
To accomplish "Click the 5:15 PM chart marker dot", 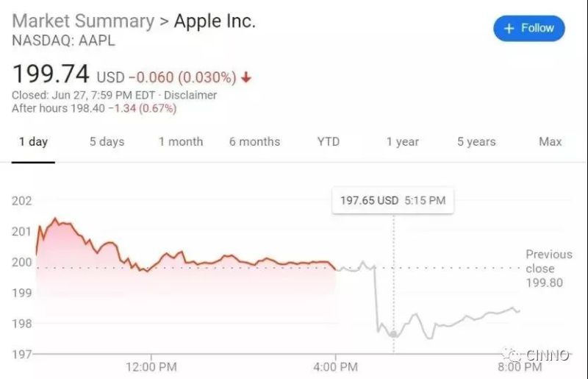I will coord(394,334).
